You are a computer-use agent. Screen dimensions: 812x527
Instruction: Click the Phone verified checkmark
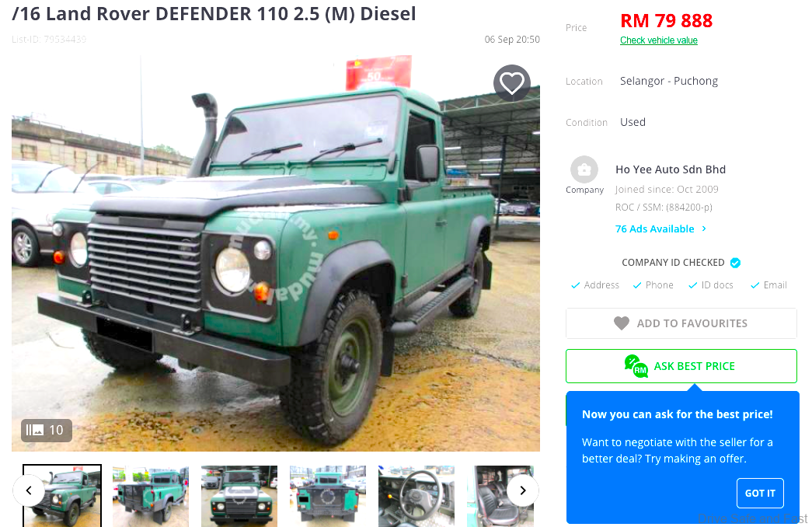[x=637, y=285]
